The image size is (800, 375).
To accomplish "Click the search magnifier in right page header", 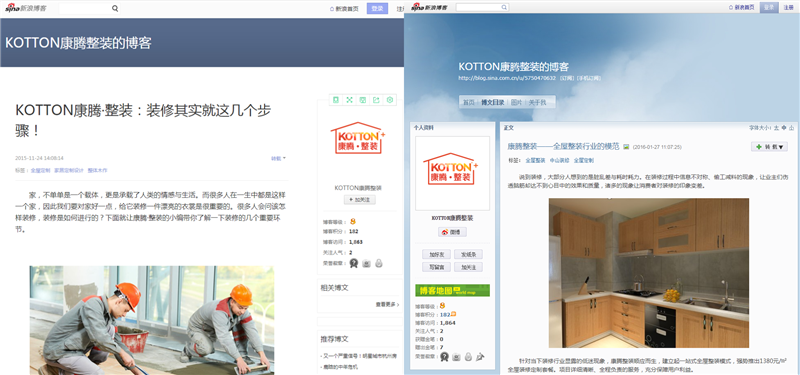I will [504, 7].
